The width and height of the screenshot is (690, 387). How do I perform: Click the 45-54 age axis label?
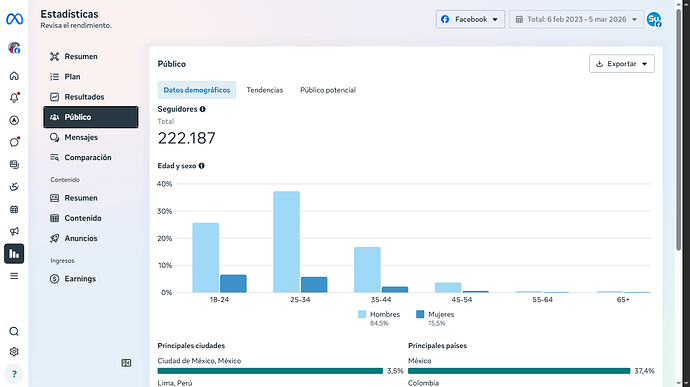pyautogui.click(x=461, y=300)
